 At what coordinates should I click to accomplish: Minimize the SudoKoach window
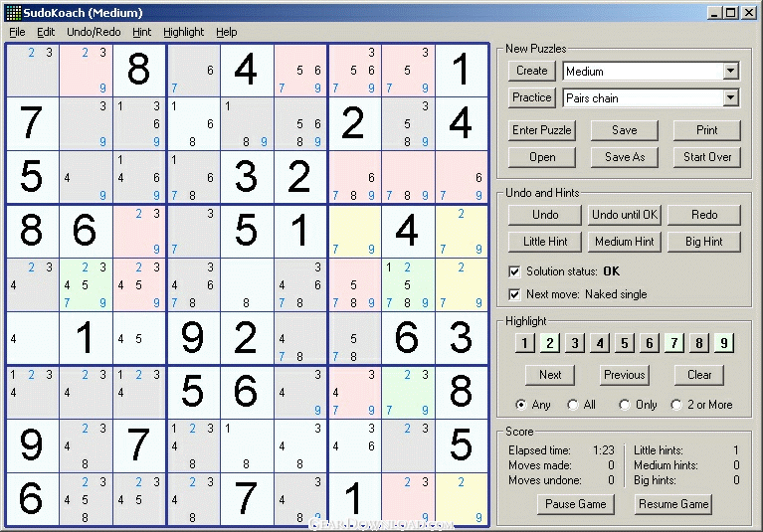coord(714,13)
